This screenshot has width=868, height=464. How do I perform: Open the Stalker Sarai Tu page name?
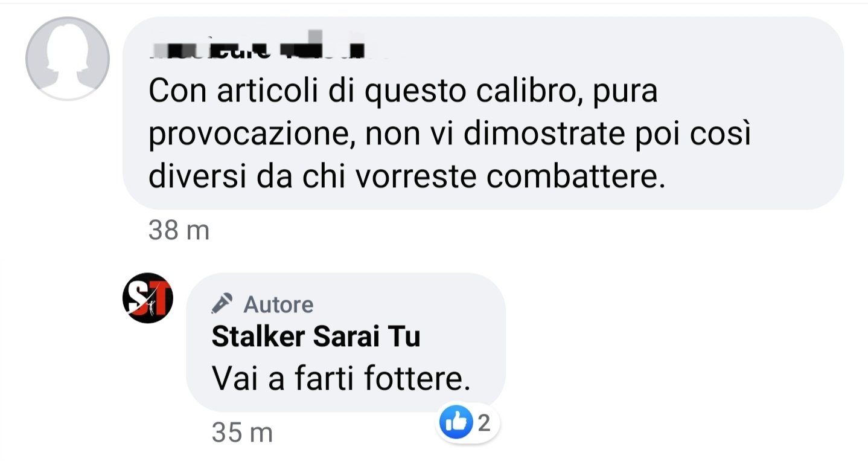coord(316,337)
